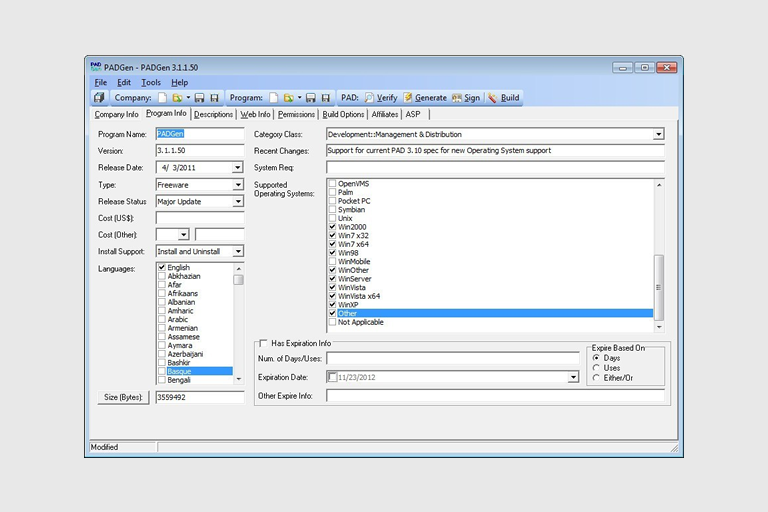The height and width of the screenshot is (512, 768).
Task: Select the Uses expiration radio button
Action: (x=597, y=367)
